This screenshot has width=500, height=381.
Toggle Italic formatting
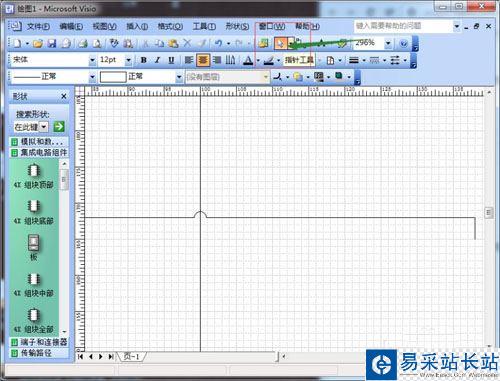coord(157,60)
